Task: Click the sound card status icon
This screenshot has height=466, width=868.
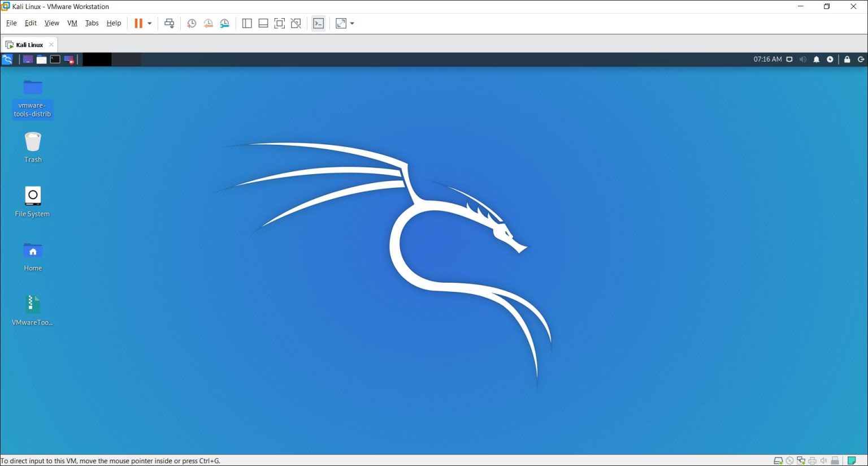Action: (x=824, y=461)
